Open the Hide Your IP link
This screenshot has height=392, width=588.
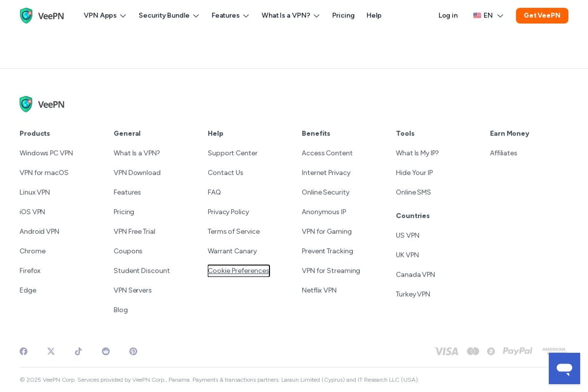coord(414,173)
